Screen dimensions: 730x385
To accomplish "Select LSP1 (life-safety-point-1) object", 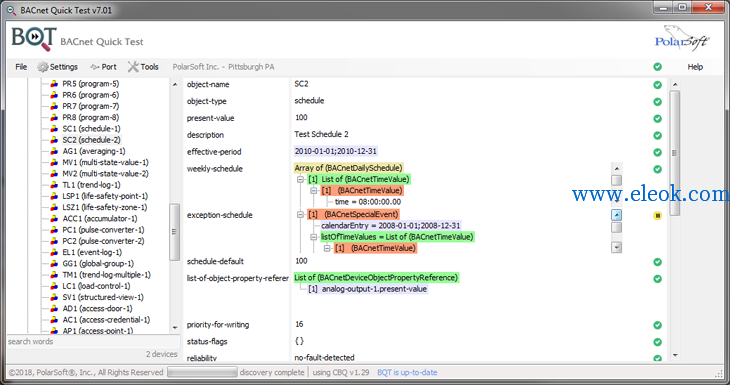I will [105, 196].
